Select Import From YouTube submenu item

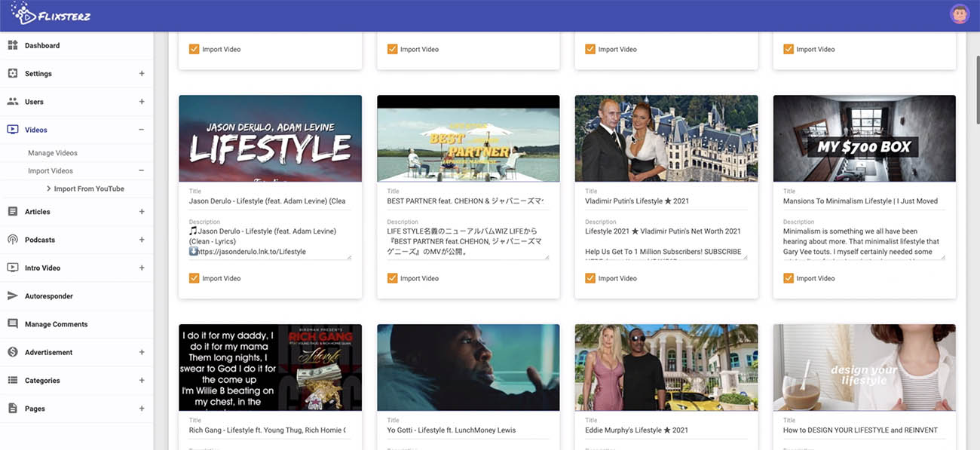tap(89, 188)
